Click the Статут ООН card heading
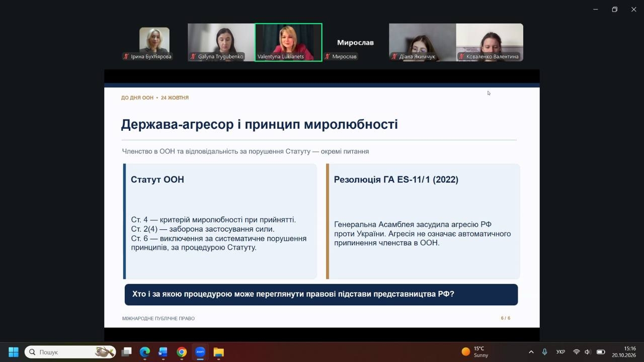Viewport: 644px width, 362px height. 157,179
